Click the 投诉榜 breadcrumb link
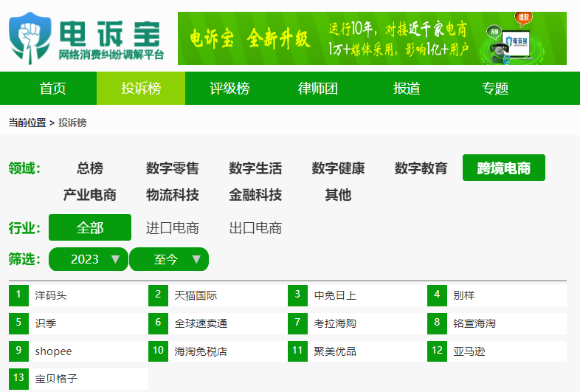The height and width of the screenshot is (392, 580). [x=72, y=123]
